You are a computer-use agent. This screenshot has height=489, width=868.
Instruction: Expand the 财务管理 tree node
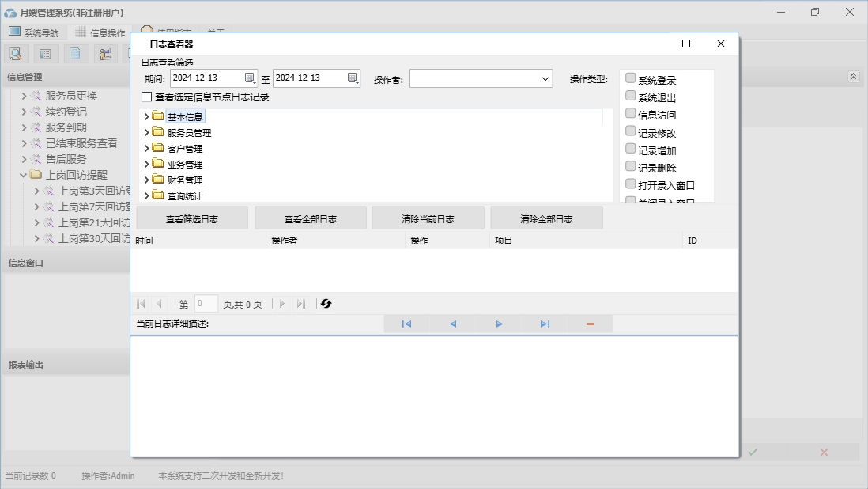(146, 180)
